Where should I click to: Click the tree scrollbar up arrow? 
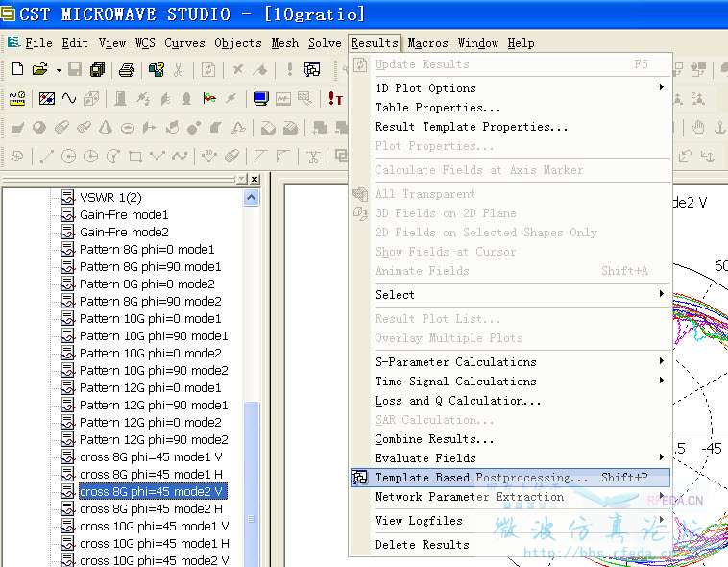252,198
